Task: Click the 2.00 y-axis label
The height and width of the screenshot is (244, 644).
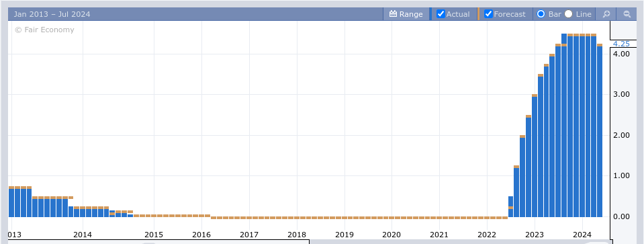Action: click(621, 135)
